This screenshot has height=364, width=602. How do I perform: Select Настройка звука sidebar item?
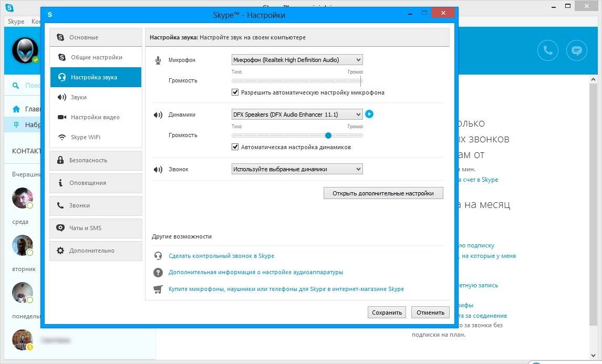[96, 77]
